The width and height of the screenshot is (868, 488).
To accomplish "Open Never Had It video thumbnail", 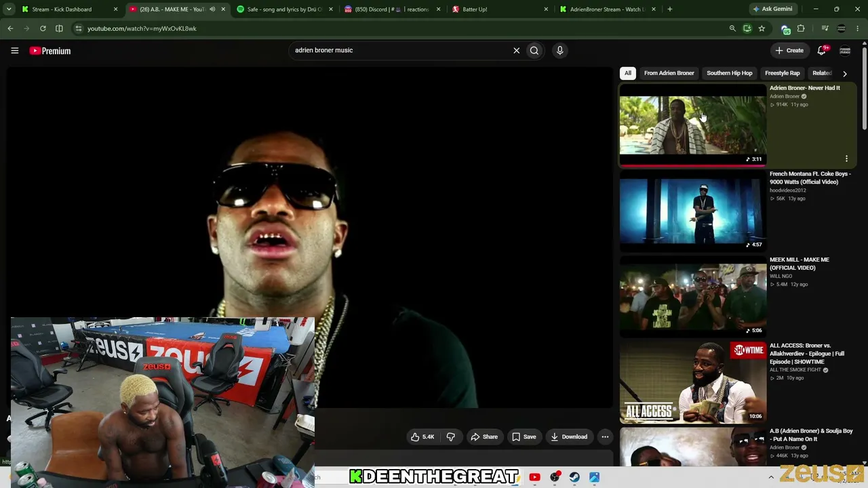I will [x=692, y=125].
